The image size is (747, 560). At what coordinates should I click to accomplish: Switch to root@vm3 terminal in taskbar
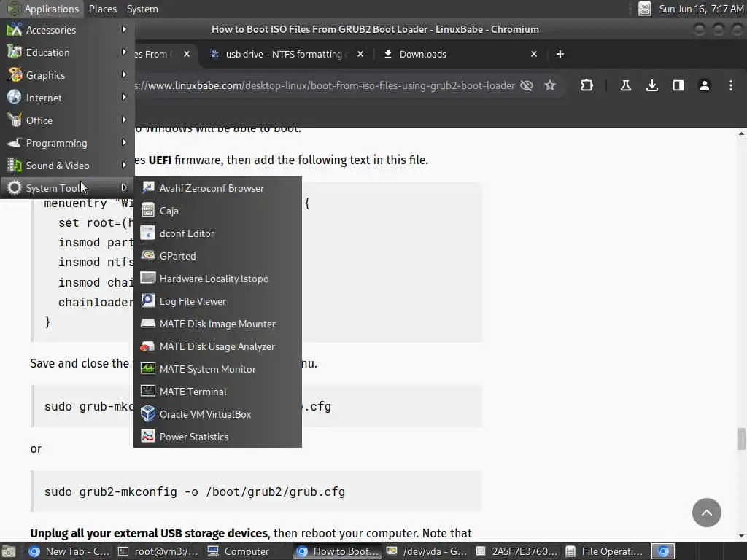tap(158, 551)
